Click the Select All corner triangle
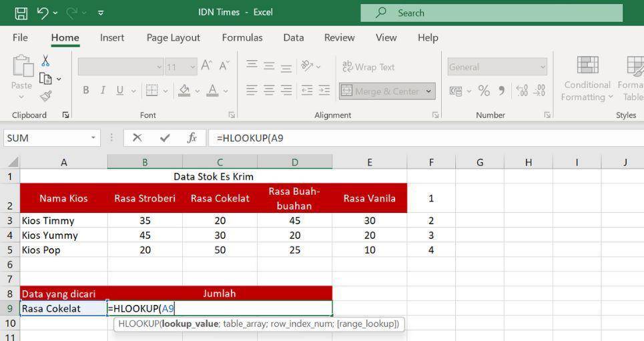Screen dimensions: 644x341 [x=13, y=161]
